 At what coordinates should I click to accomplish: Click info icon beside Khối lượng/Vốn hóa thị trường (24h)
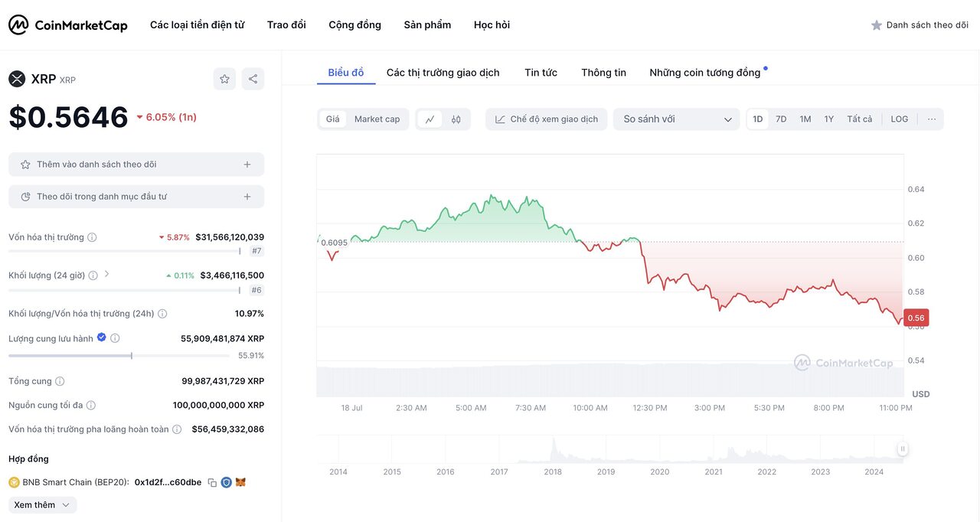click(162, 314)
